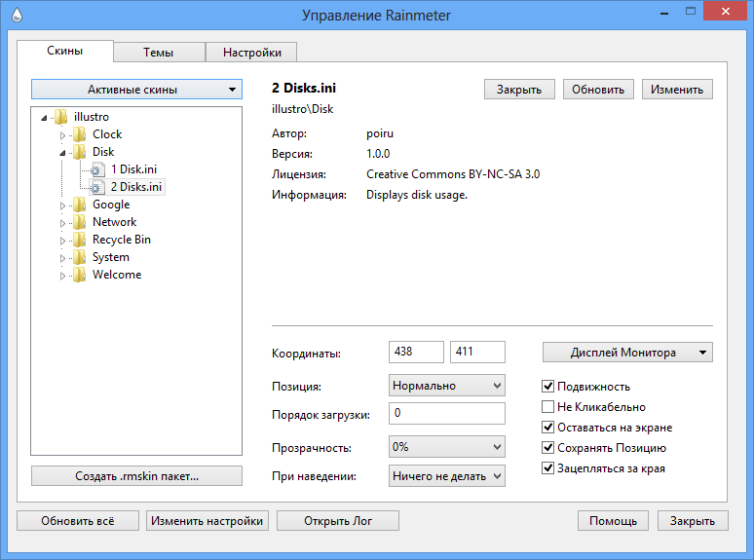Click the Y coordinate field showing 411
This screenshot has width=754, height=560.
point(477,352)
